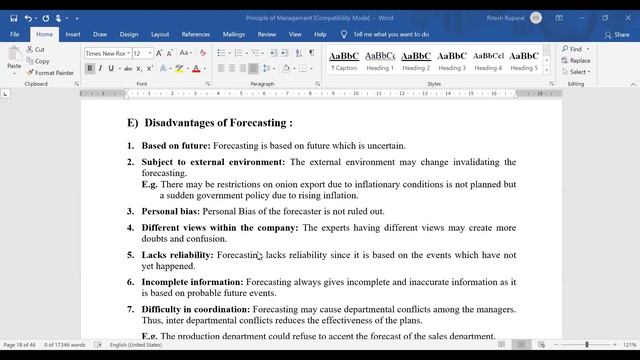Expand the numbering list dropdown
Screen dimensions: 640x360
pyautogui.click(x=247, y=53)
